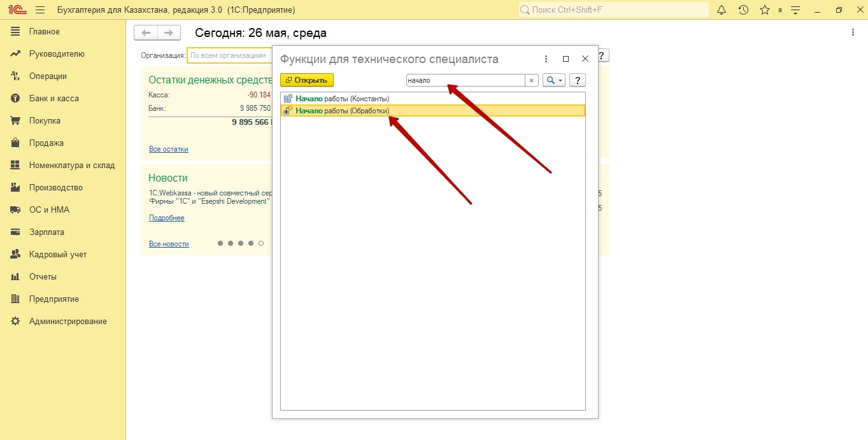Viewport: 868px width, 440px height.
Task: Select Начало работы (Константы) list item
Action: pos(342,99)
